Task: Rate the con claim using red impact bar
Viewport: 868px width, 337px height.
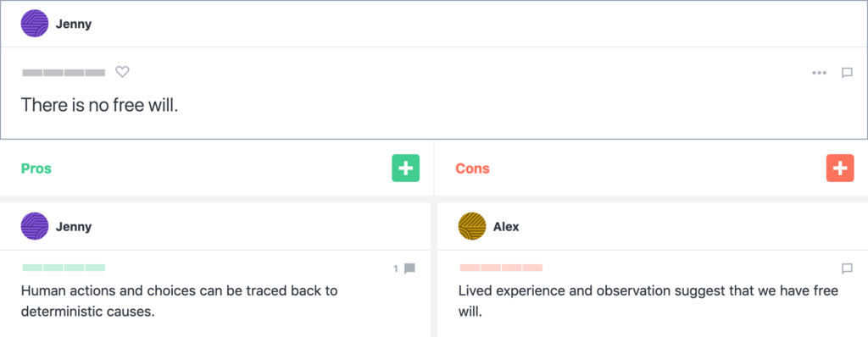Action: pyautogui.click(x=501, y=268)
